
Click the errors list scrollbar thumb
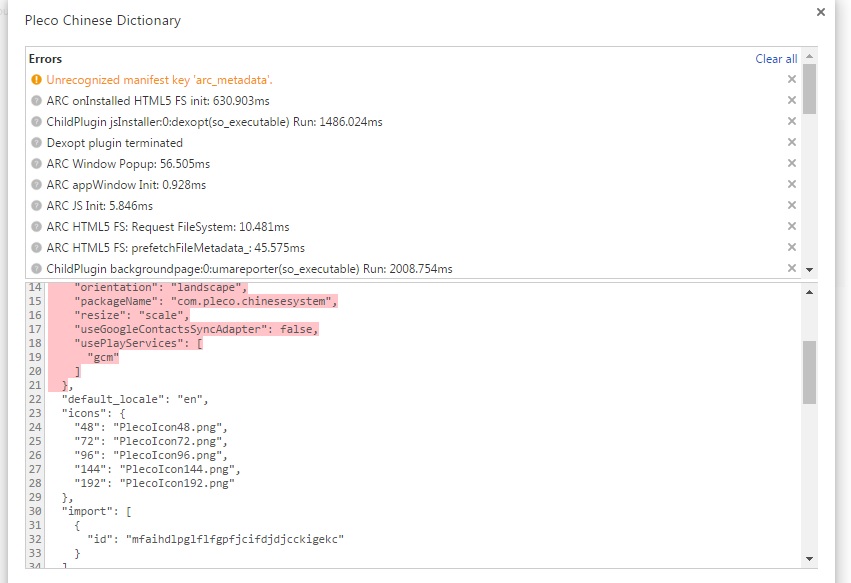[x=809, y=89]
